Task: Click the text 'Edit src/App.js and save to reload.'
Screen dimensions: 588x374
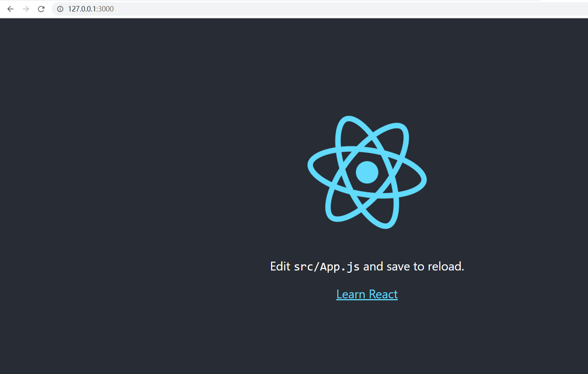Action: coord(367,266)
